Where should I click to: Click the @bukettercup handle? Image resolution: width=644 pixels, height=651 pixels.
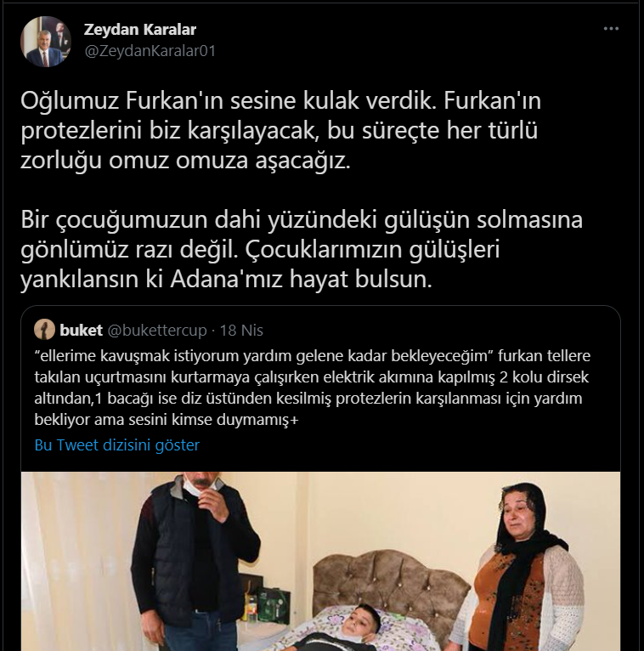click(x=157, y=331)
